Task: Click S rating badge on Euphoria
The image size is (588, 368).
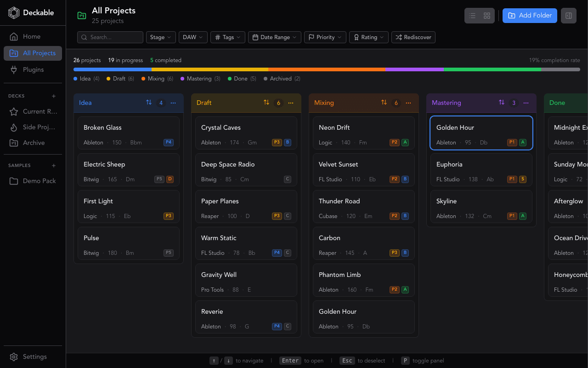Action: click(523, 179)
